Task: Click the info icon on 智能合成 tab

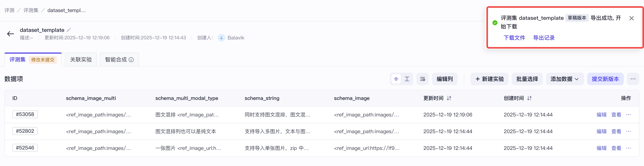Action: tap(131, 60)
